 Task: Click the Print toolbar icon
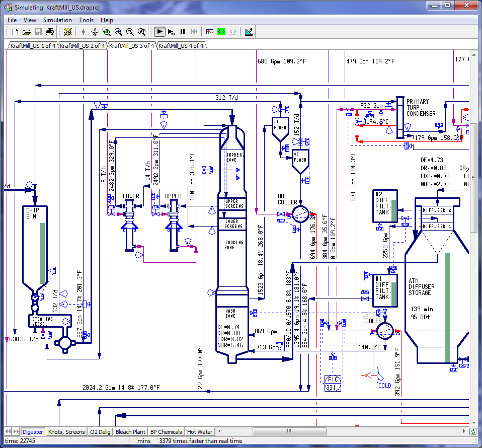click(49, 32)
